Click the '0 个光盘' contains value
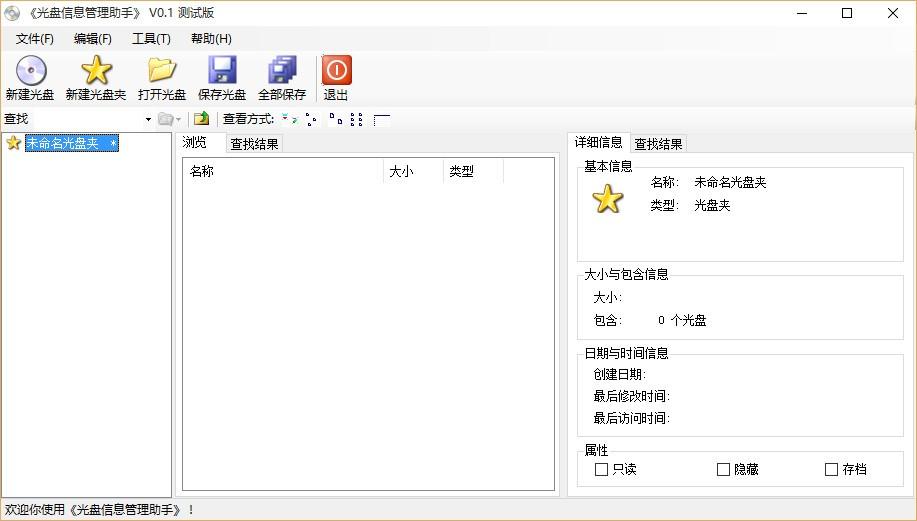The width and height of the screenshot is (917, 521). (x=682, y=320)
